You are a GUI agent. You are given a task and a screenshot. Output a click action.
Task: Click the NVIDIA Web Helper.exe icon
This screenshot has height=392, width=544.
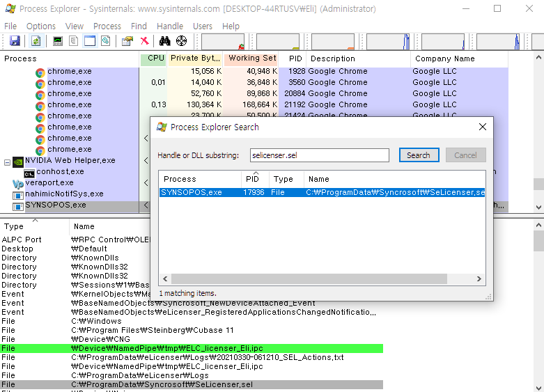pos(18,162)
